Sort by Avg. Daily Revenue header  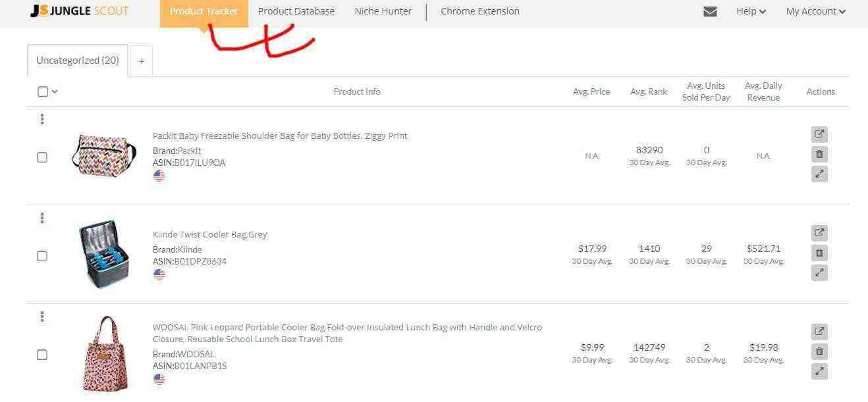[x=763, y=91]
